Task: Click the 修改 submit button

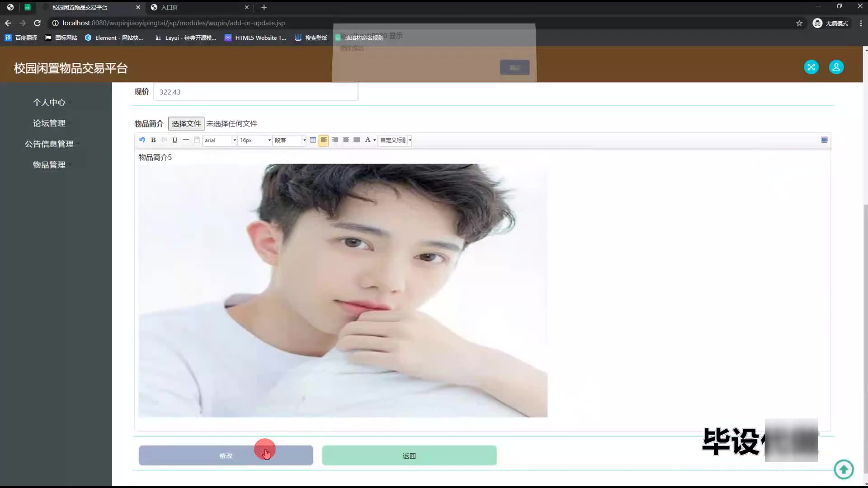Action: pyautogui.click(x=226, y=455)
